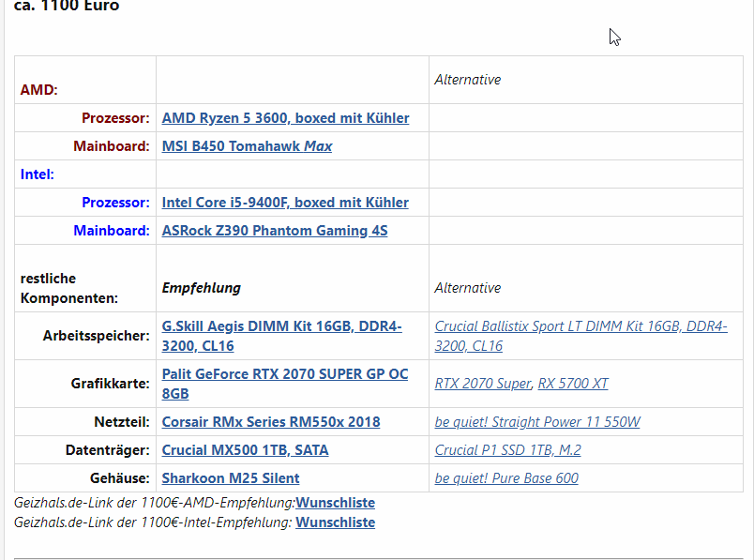
Task: Click Geizhals.de-Link der 1100€-Intel-Empfehlung text
Action: tap(153, 522)
